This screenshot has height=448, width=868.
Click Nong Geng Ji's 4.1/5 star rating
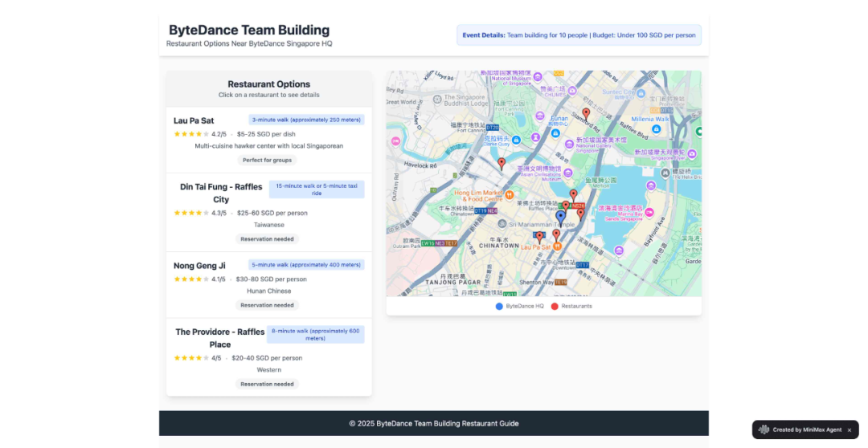coord(199,279)
